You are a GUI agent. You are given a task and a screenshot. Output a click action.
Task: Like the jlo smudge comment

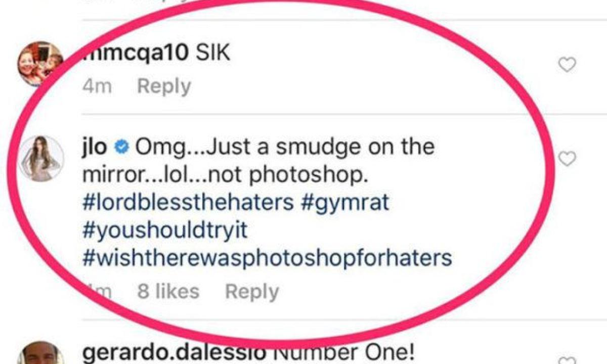(x=567, y=159)
